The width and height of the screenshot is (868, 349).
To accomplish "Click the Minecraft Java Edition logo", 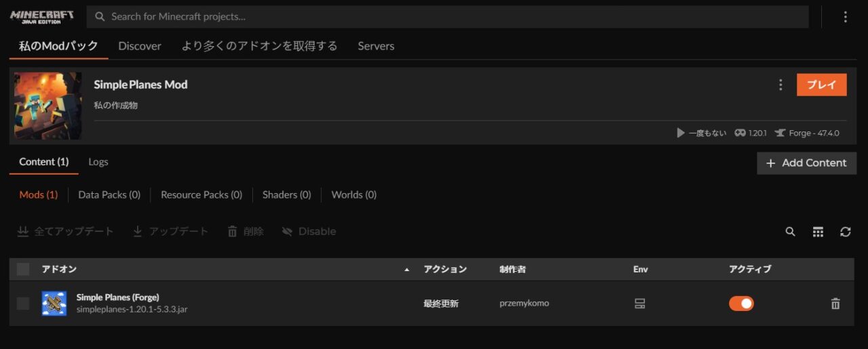I will [42, 17].
